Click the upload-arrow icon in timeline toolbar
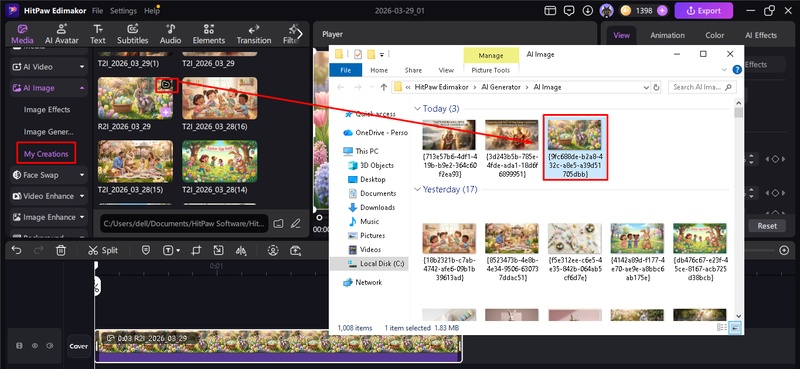The height and width of the screenshot is (369, 800). [x=295, y=250]
